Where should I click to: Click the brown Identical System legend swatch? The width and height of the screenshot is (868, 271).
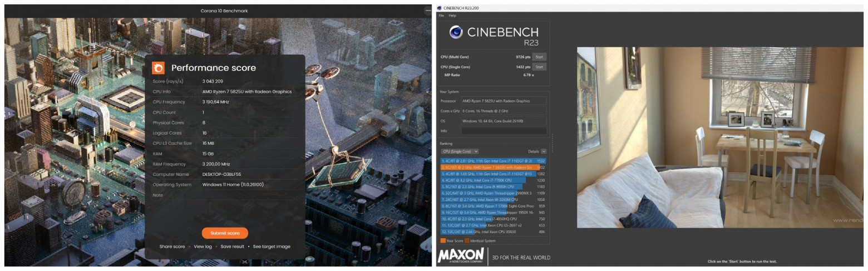467,241
